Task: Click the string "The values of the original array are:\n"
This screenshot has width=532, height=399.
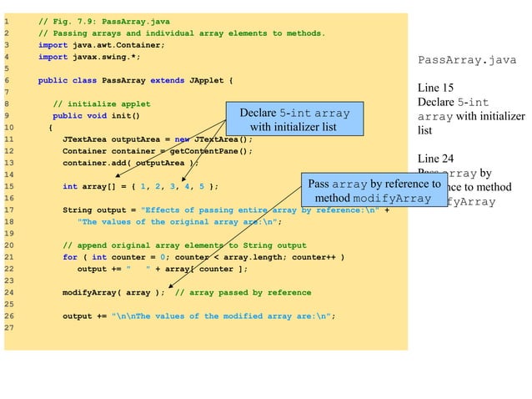Action: pos(179,222)
